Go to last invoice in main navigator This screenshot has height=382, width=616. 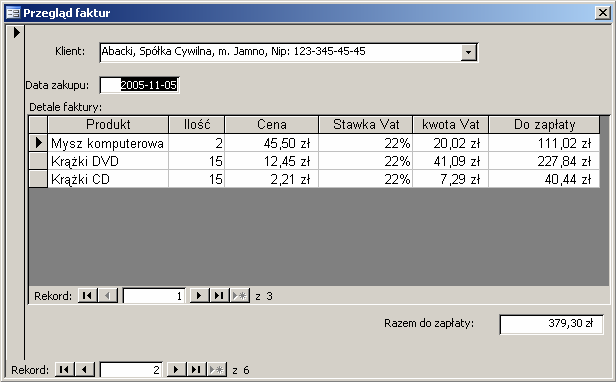pos(196,369)
